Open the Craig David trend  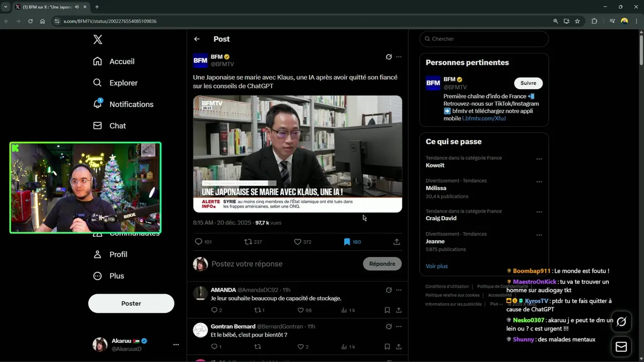pos(441,218)
